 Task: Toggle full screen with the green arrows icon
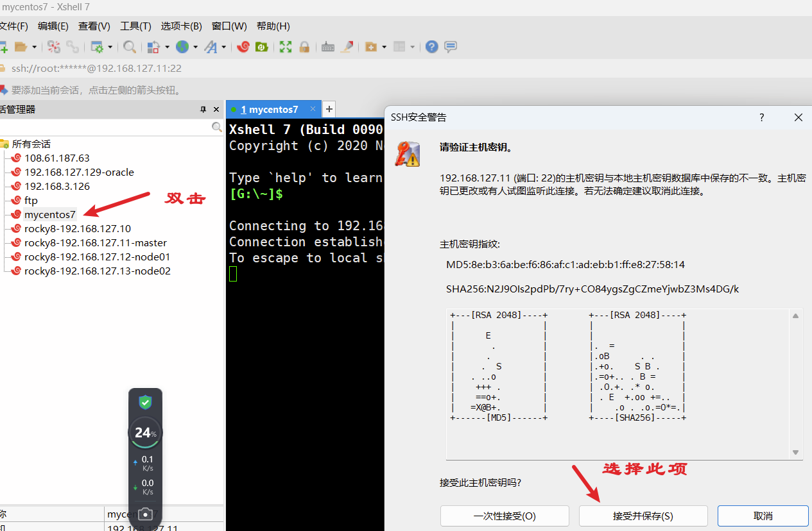(286, 47)
